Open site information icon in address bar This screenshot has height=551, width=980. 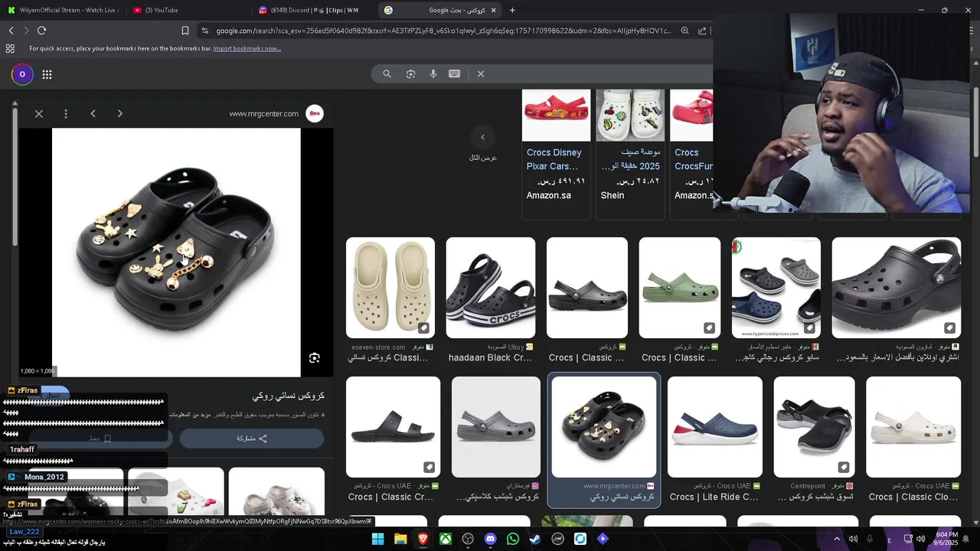205,31
